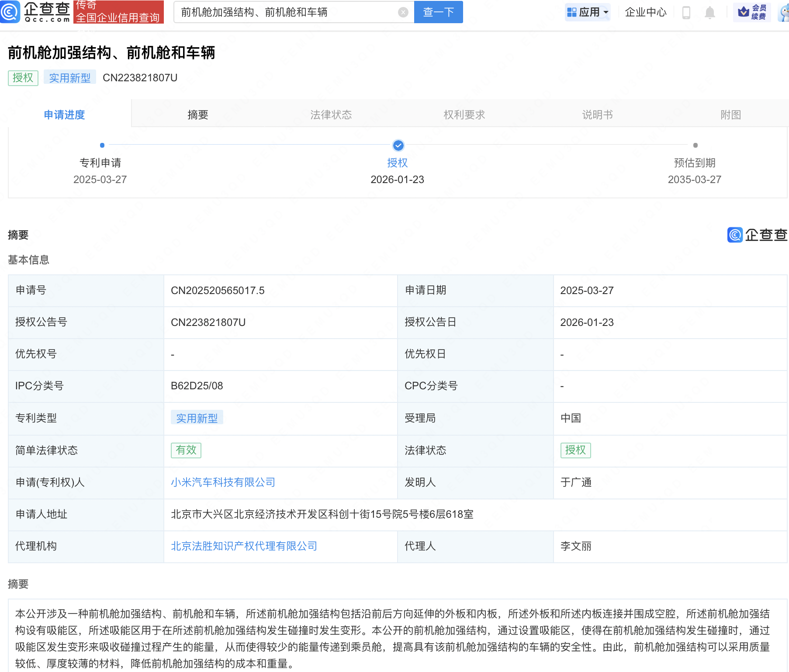Click the 授权 milestone on the progress timeline
Screen dimensions: 789x672
click(x=398, y=145)
